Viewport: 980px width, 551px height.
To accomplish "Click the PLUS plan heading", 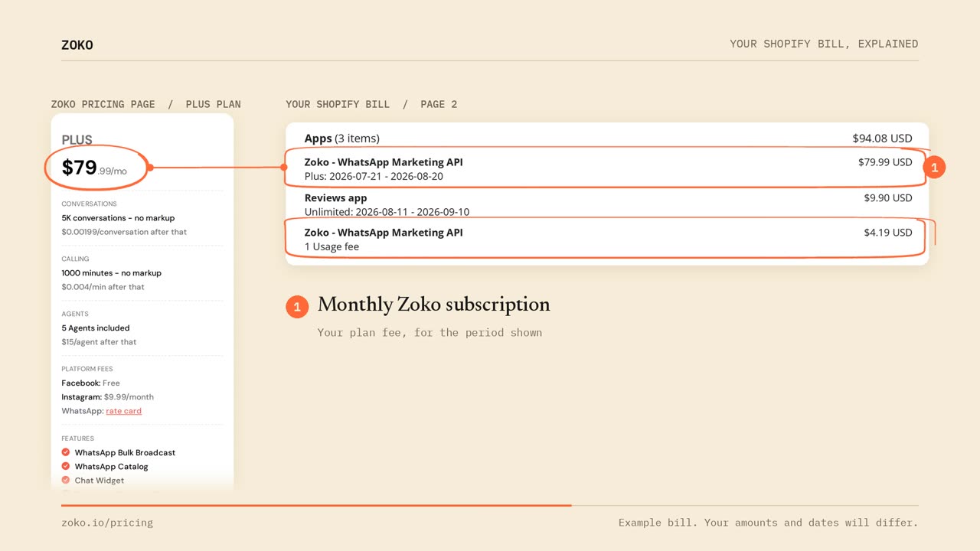I will click(77, 140).
